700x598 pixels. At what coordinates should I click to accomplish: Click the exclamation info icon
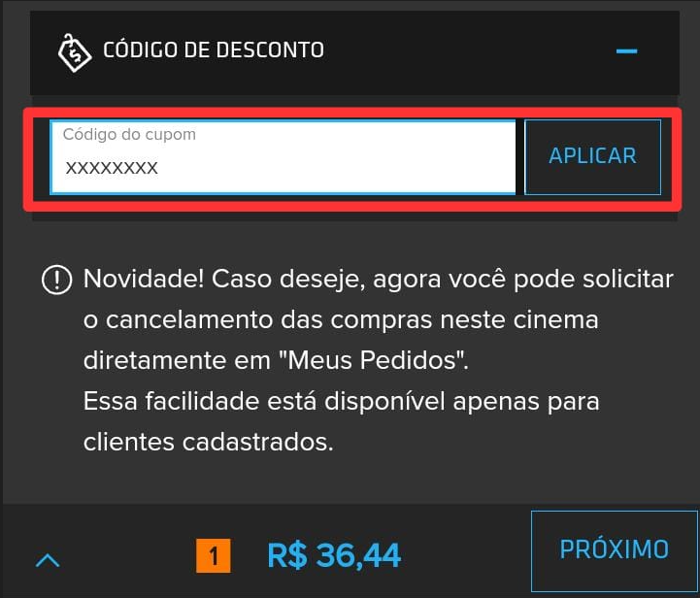(56, 280)
